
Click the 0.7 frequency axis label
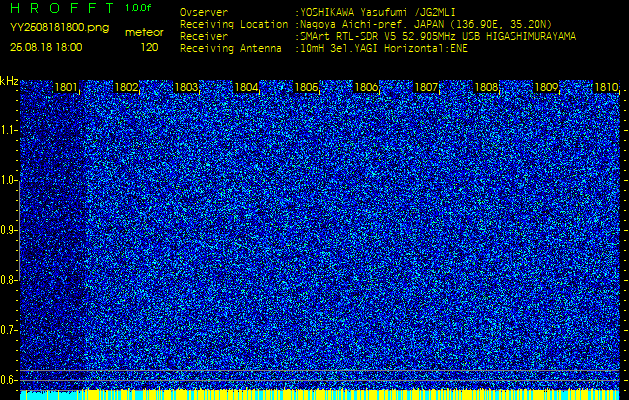tap(8, 330)
